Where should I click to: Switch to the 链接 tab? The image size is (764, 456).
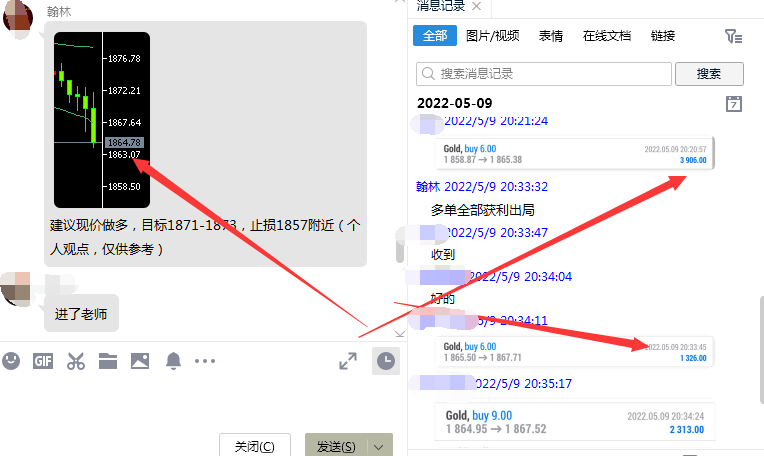pos(663,36)
